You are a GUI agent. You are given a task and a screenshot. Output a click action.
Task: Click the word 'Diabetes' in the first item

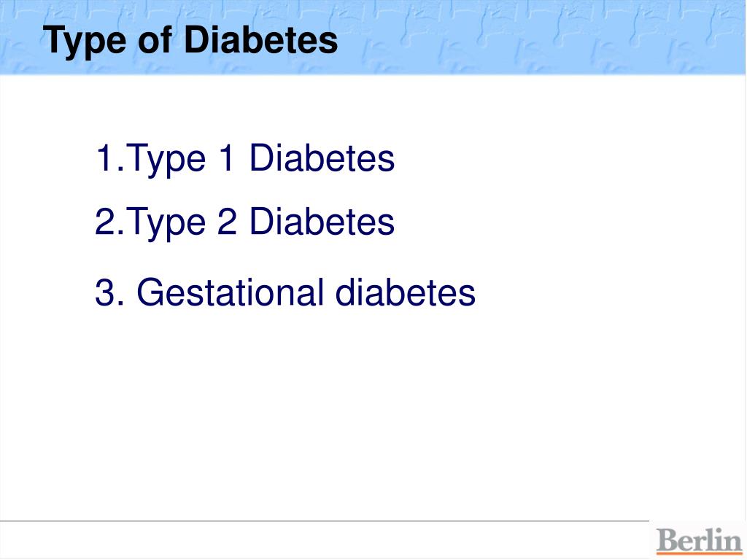322,157
